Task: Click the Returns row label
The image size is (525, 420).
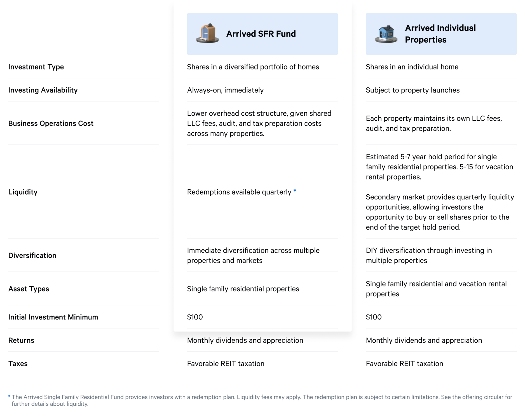Action: point(21,340)
